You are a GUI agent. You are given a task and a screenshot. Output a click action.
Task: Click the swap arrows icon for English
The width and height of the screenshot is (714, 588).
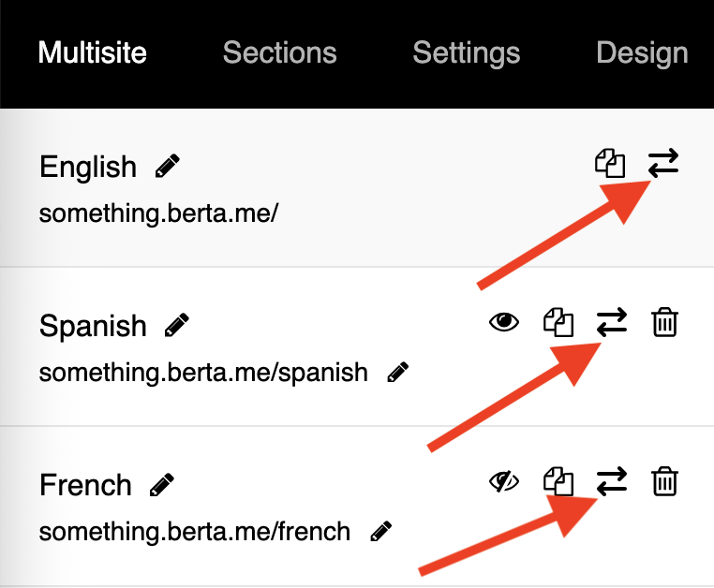coord(663,164)
